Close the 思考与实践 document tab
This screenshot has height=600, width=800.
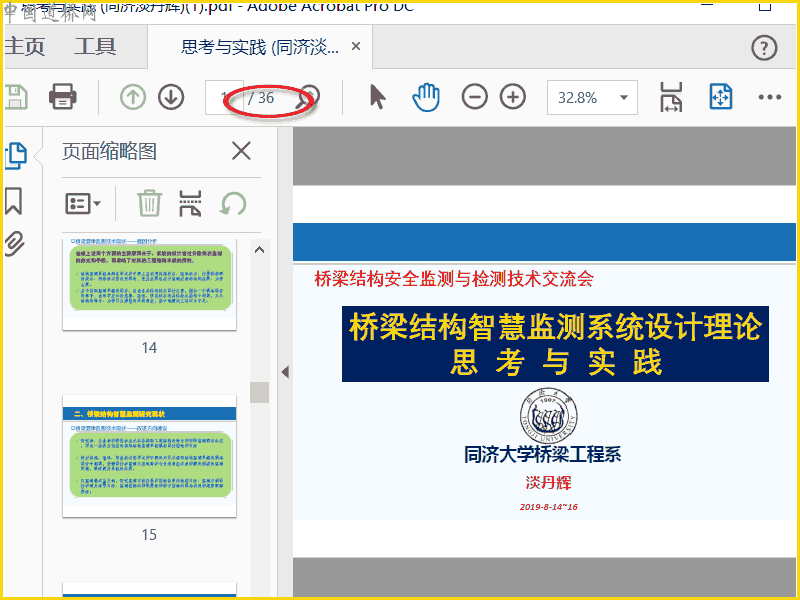[356, 46]
